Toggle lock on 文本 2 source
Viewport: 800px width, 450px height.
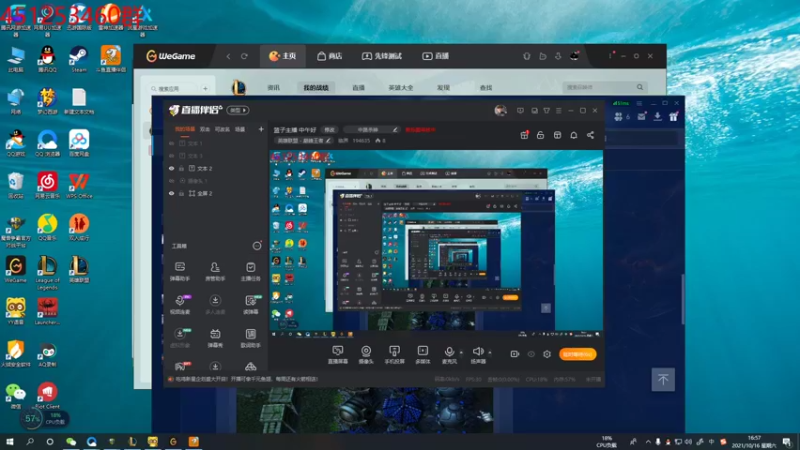[x=181, y=168]
